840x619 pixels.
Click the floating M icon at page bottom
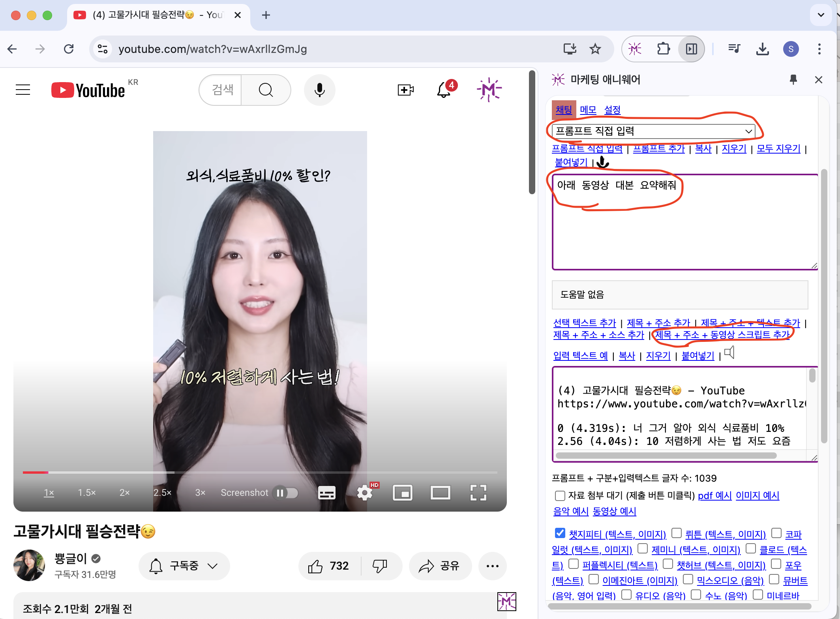pos(507,602)
